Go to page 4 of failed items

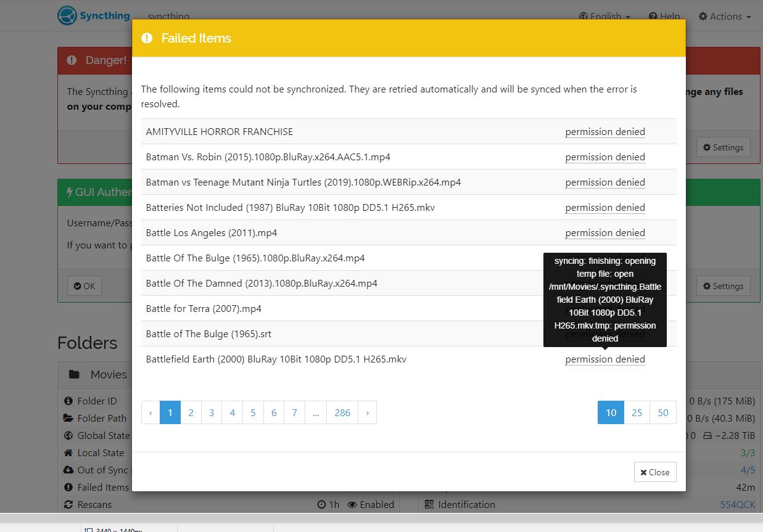click(233, 412)
